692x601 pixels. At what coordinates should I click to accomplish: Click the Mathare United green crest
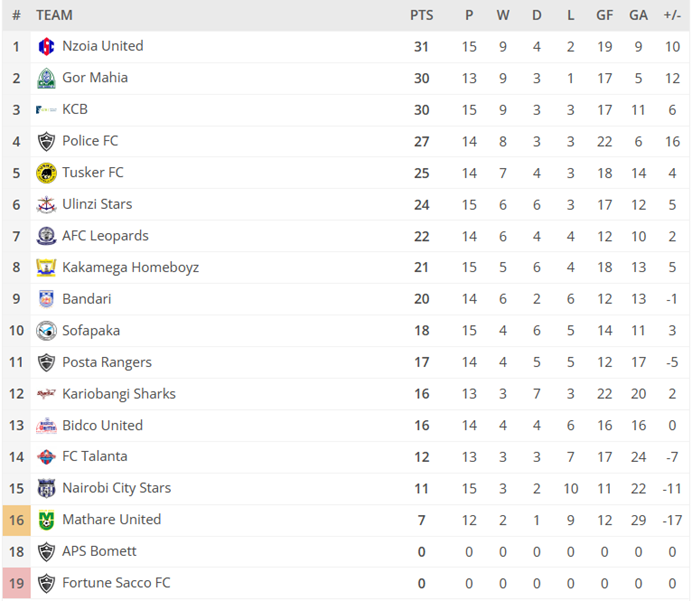pyautogui.click(x=46, y=520)
